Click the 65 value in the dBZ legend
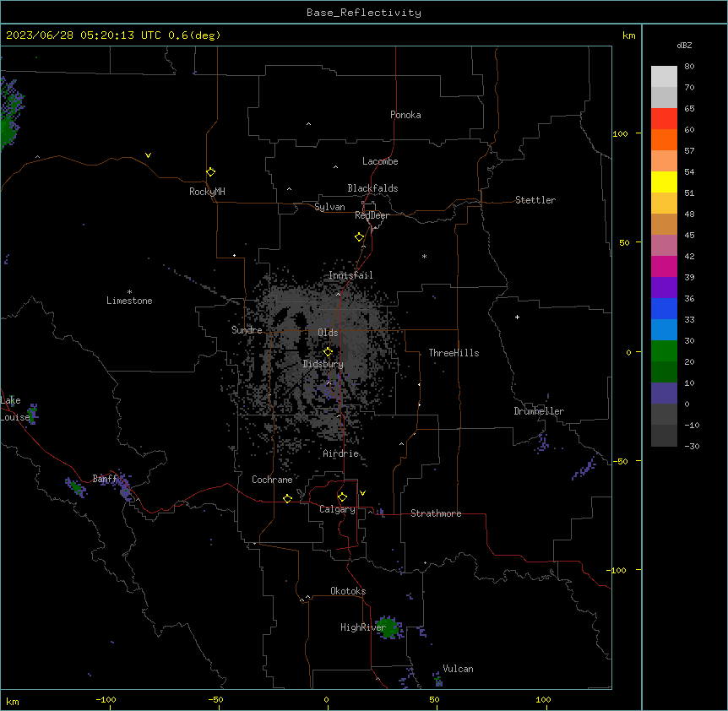 [689, 109]
